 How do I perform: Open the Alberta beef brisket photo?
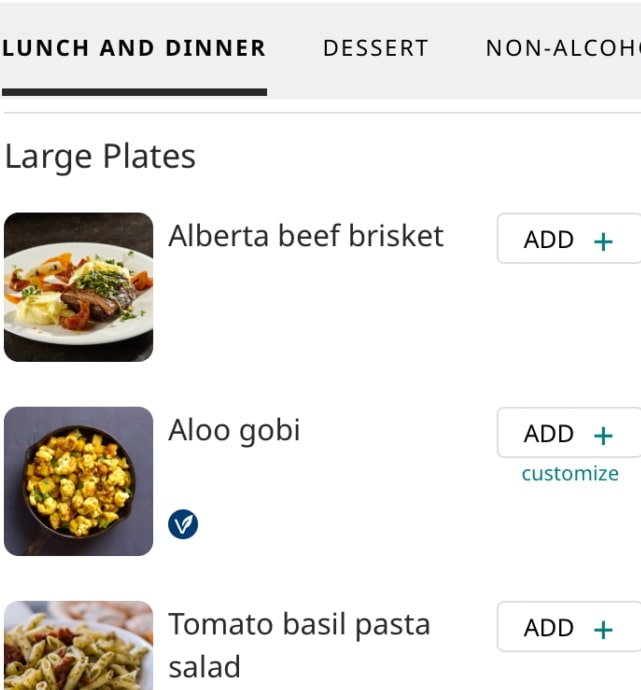[79, 287]
